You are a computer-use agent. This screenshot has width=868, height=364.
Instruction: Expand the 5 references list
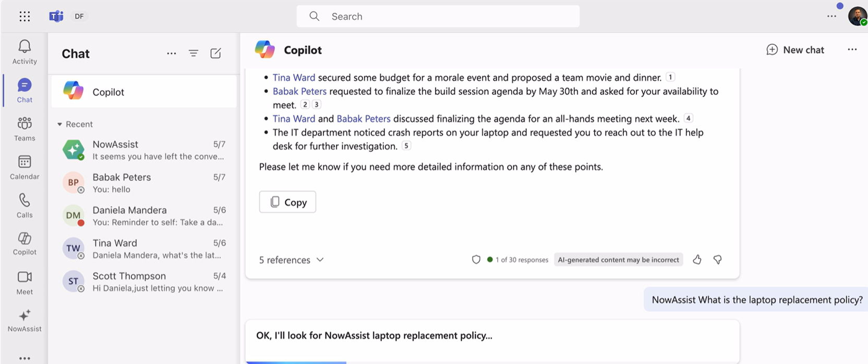[291, 260]
